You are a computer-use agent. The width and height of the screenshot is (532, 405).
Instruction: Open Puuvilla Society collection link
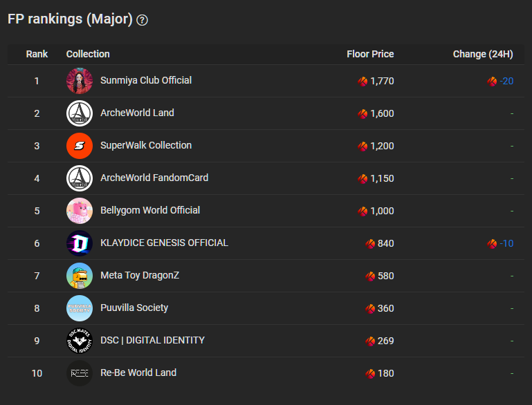coord(134,308)
